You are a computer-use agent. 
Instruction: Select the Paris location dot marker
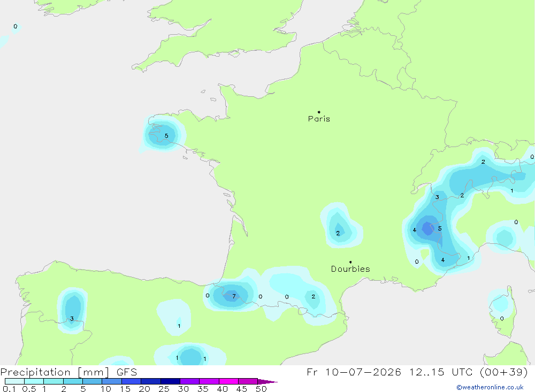[x=319, y=112]
